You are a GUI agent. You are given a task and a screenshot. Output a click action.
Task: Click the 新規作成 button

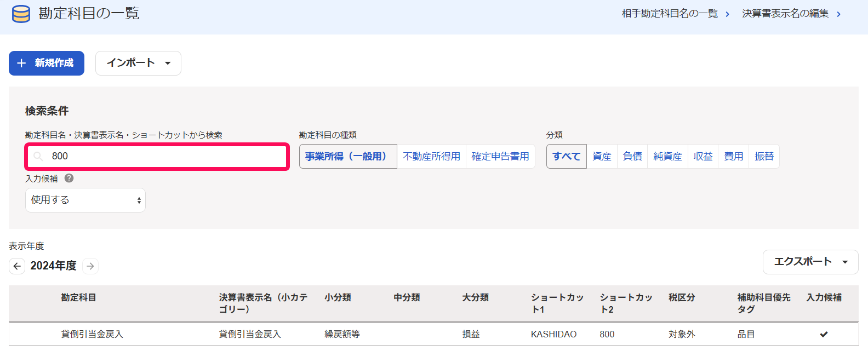tap(47, 63)
